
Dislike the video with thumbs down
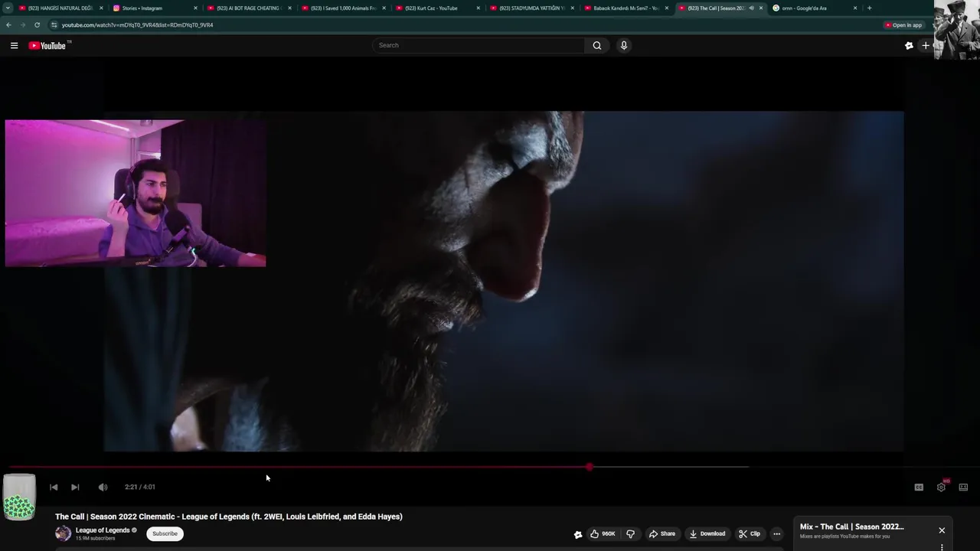coord(630,534)
